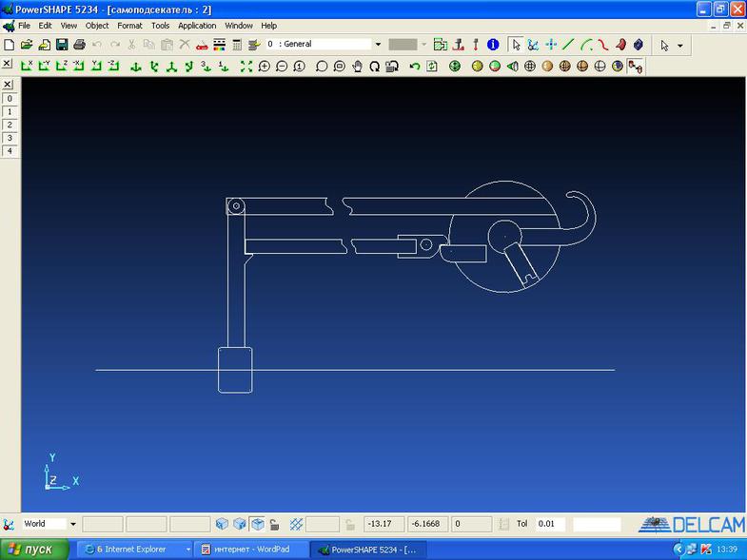
Task: Click the Windows 'пуск' Start button
Action: pyautogui.click(x=34, y=550)
